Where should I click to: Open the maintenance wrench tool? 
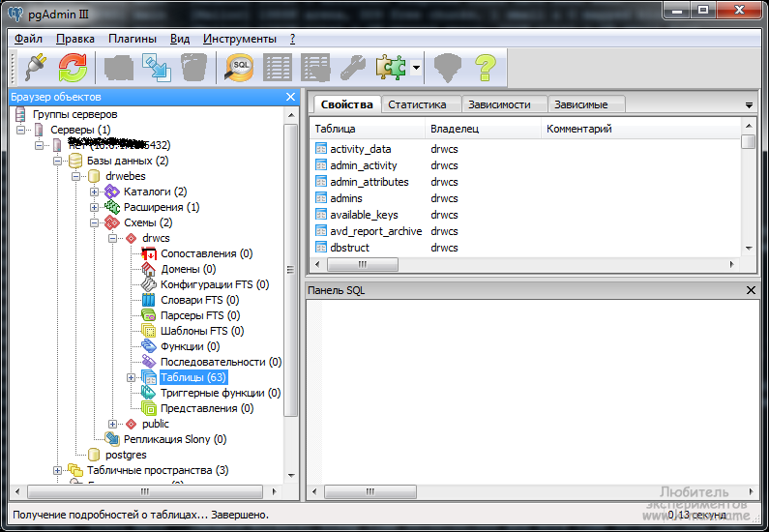point(353,68)
